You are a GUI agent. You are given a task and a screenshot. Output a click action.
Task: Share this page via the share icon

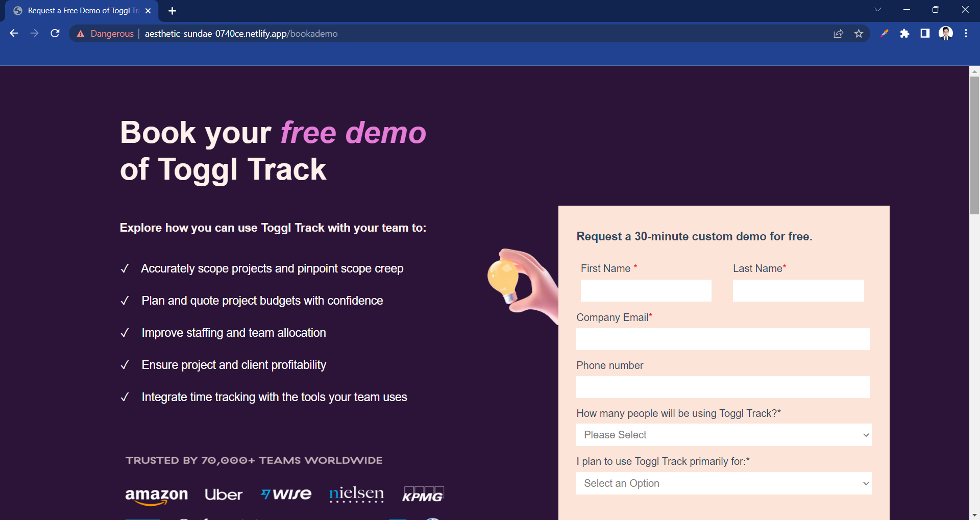pyautogui.click(x=838, y=34)
